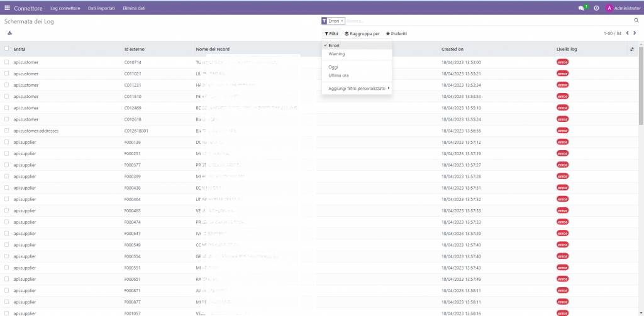
Task: Remove the Errori filter tag
Action: click(x=342, y=21)
